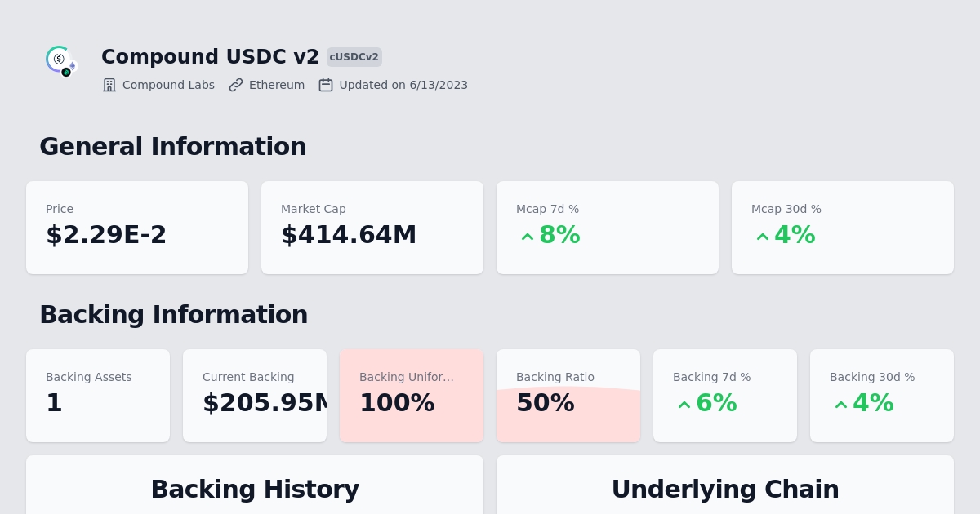Open the Compound Labs issuer link

point(168,85)
